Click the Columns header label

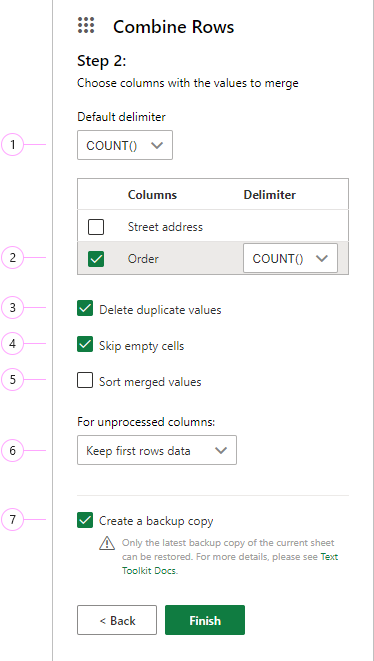(152, 195)
